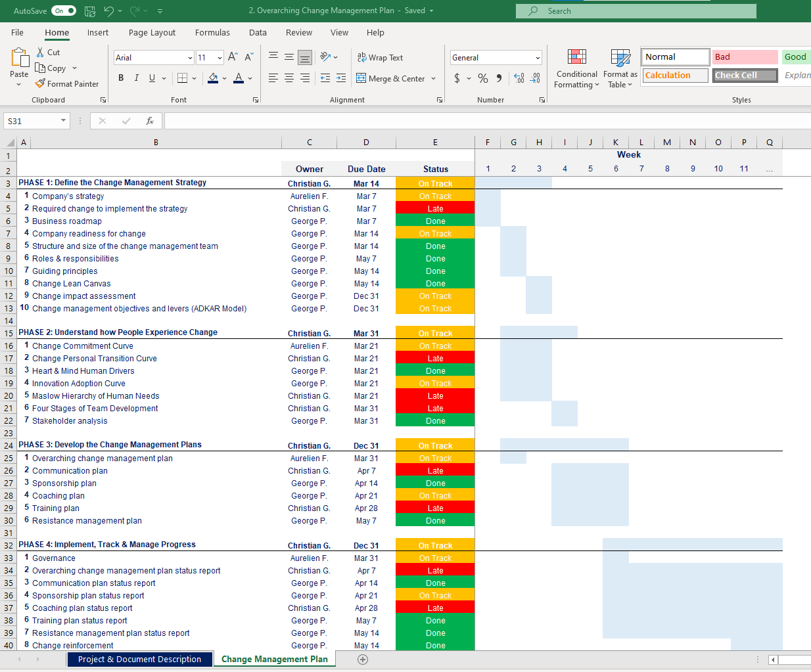Apply the Calculation cell style
The image size is (811, 672).
[675, 76]
